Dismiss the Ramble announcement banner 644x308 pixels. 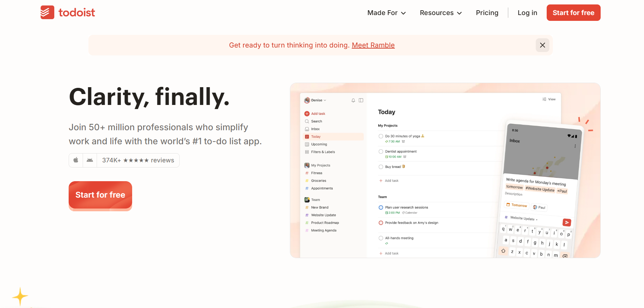(542, 45)
